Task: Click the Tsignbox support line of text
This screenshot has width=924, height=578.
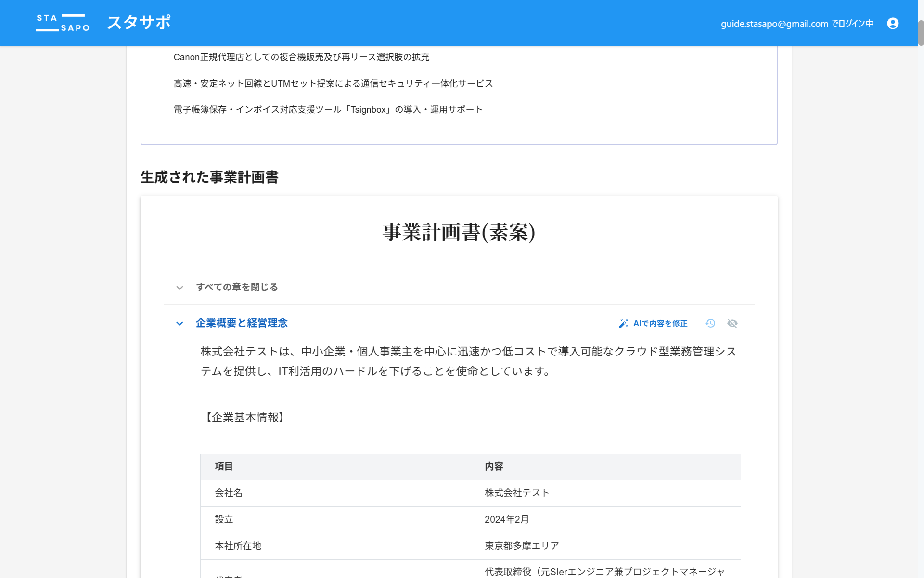Action: pyautogui.click(x=328, y=110)
